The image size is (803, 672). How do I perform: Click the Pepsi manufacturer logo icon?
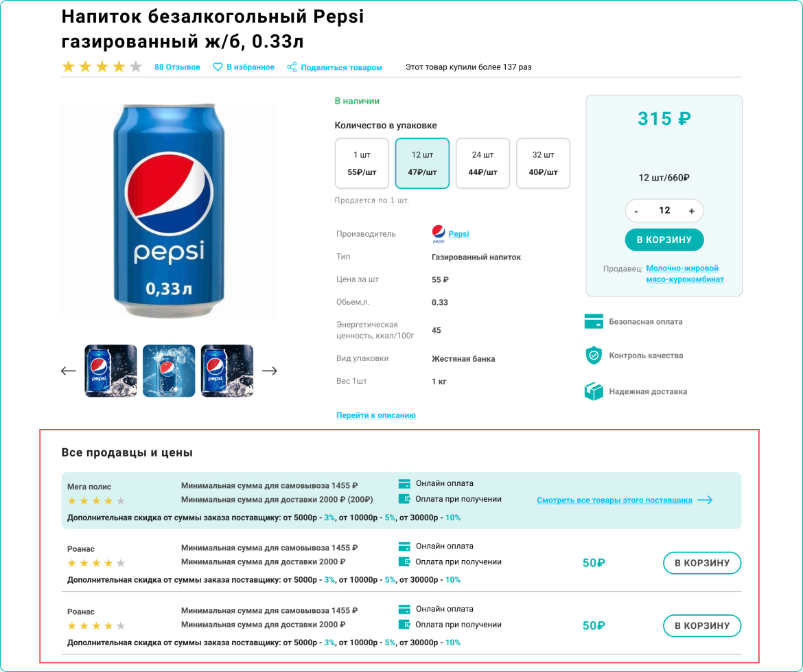click(438, 234)
